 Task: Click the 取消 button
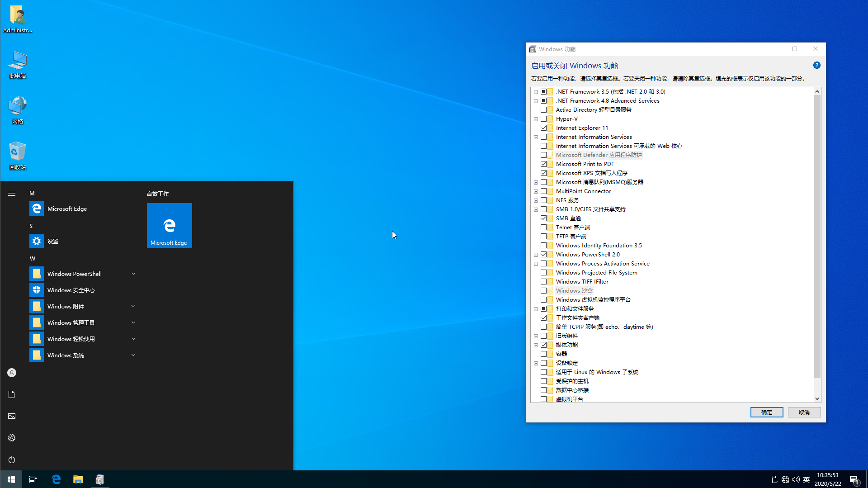804,412
